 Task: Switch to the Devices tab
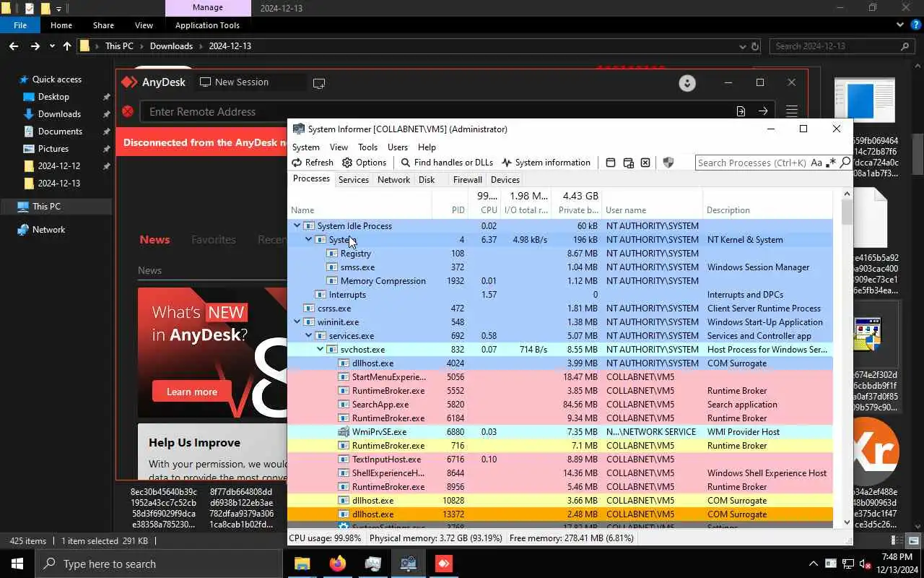[x=505, y=180]
